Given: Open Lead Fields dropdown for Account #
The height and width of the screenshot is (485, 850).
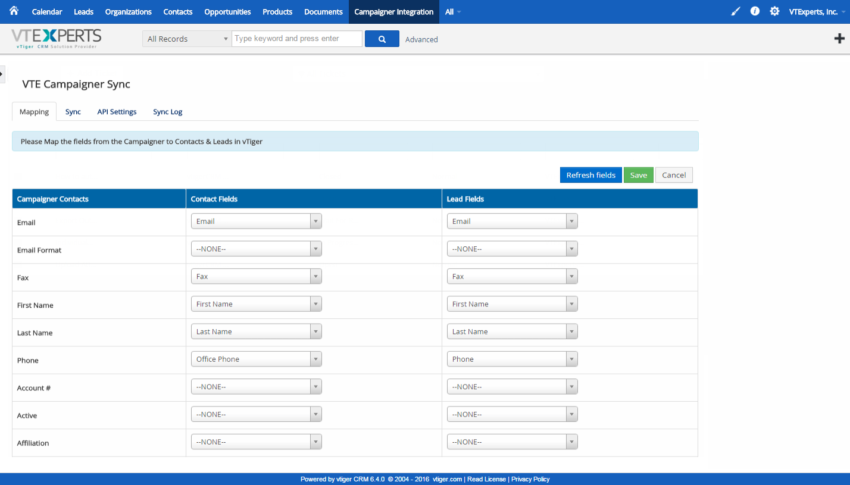Looking at the screenshot, I should 512,387.
